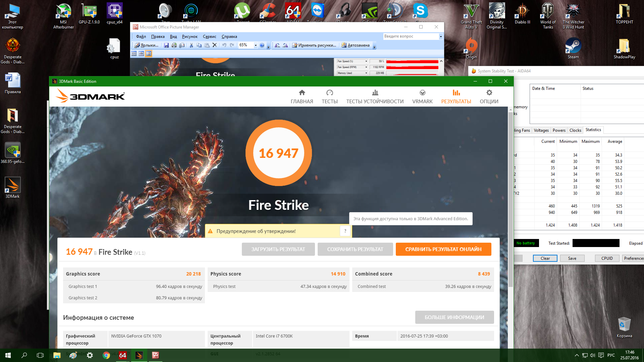Viewport: 644px width, 362px height.
Task: Rotate picture left in Picture Manager toolbar
Action: tap(277, 45)
